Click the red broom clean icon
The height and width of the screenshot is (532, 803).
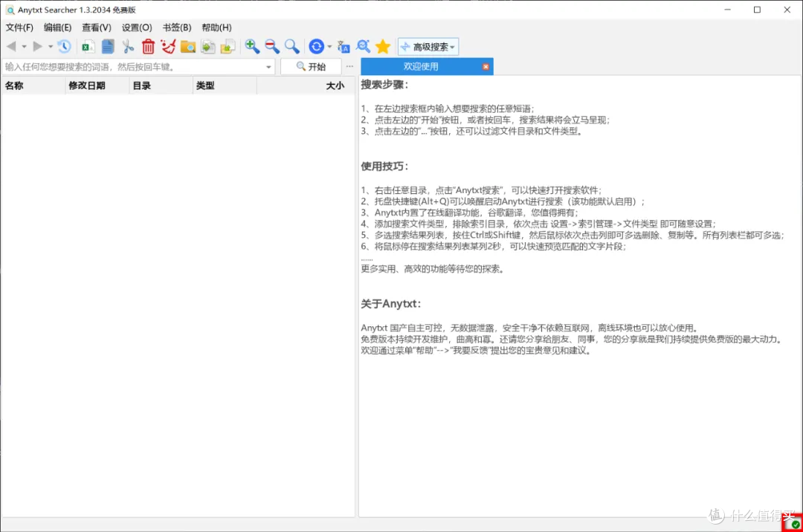[168, 47]
